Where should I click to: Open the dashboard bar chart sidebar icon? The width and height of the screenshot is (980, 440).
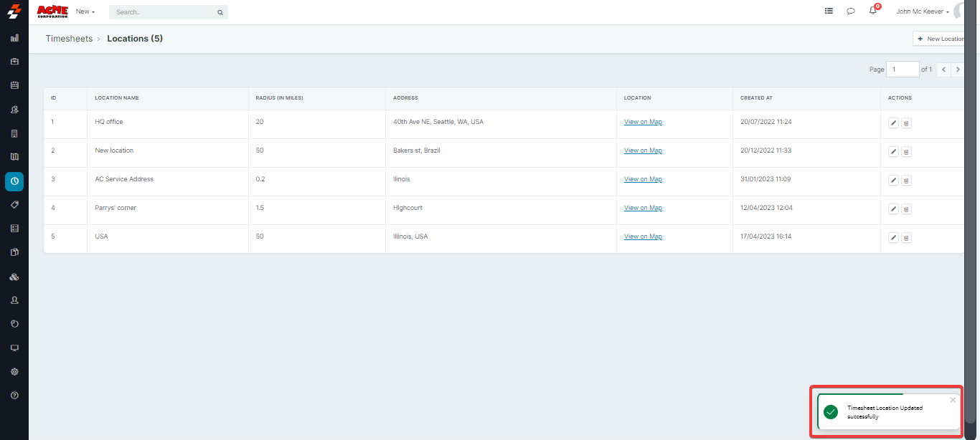14,38
